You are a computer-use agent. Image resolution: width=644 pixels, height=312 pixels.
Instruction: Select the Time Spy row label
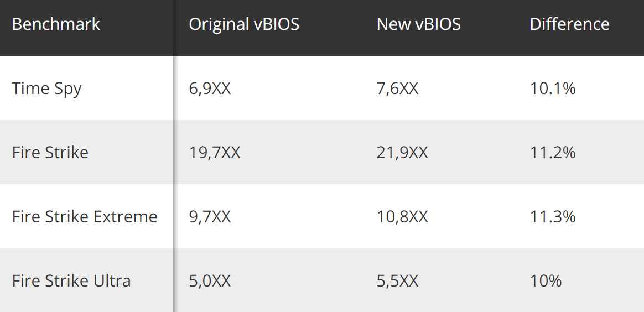tap(46, 89)
